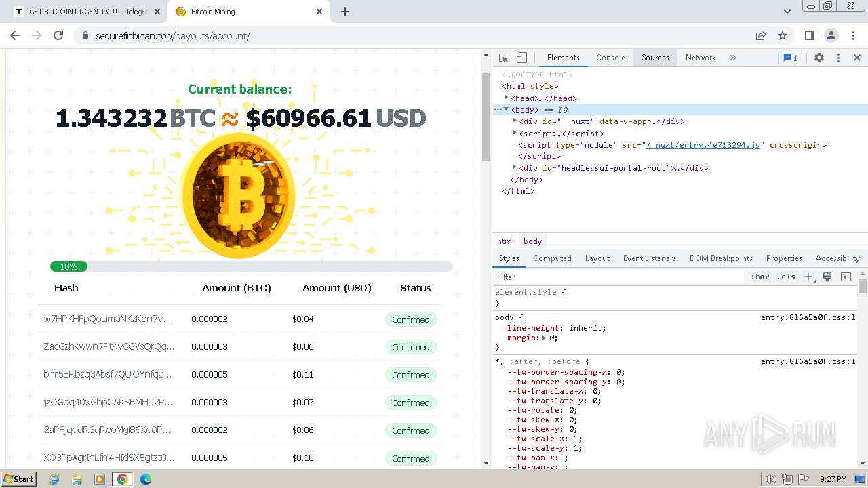Open the body node actions ellipsis
This screenshot has width=868, height=488.
point(497,109)
